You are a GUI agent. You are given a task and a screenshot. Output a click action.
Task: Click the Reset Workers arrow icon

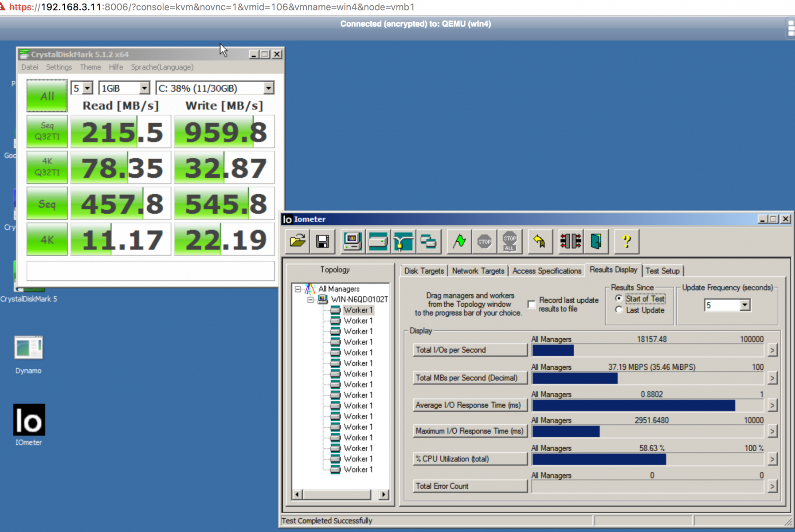click(x=539, y=242)
